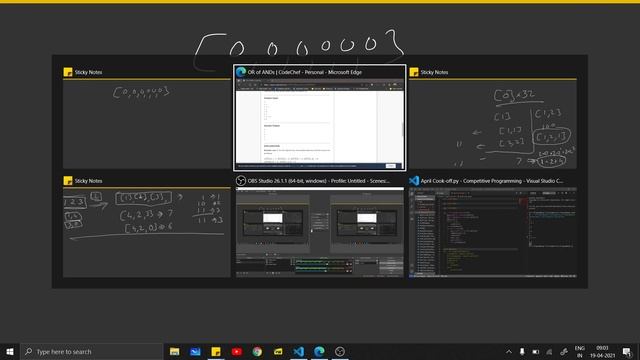Click the microphone tray icon
Screen dimensions: 640x360
522,351
